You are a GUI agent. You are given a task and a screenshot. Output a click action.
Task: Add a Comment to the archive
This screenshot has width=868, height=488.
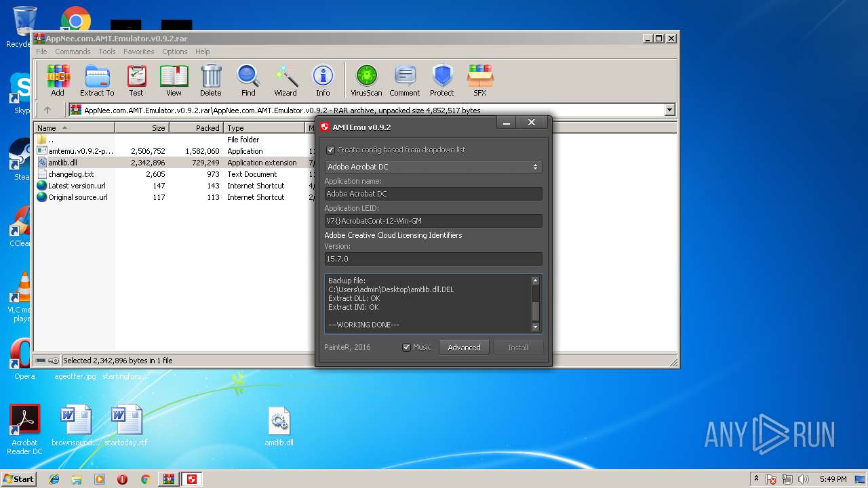[x=405, y=81]
